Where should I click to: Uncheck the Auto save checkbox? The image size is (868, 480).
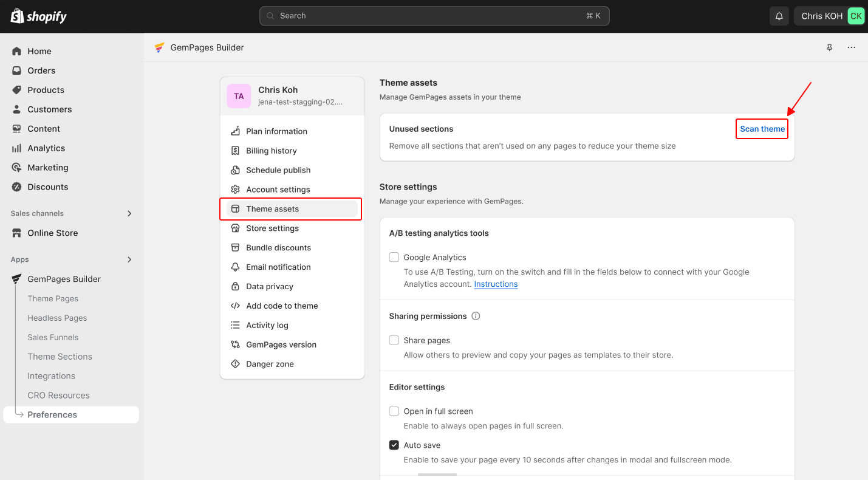(394, 445)
